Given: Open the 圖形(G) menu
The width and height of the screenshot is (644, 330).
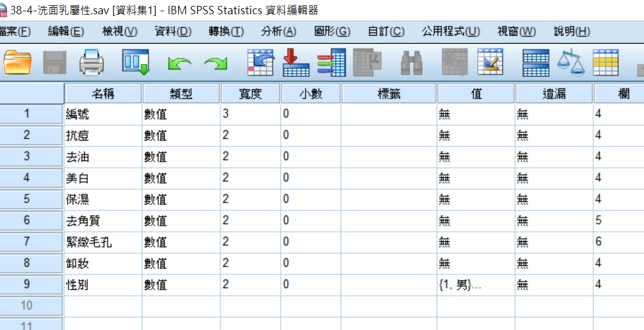Looking at the screenshot, I should click(332, 31).
